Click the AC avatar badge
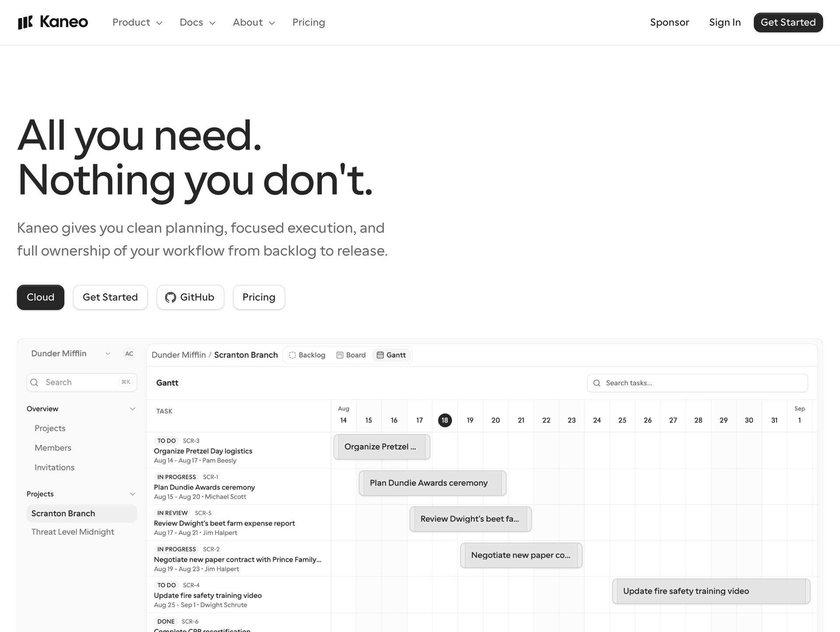 point(129,354)
